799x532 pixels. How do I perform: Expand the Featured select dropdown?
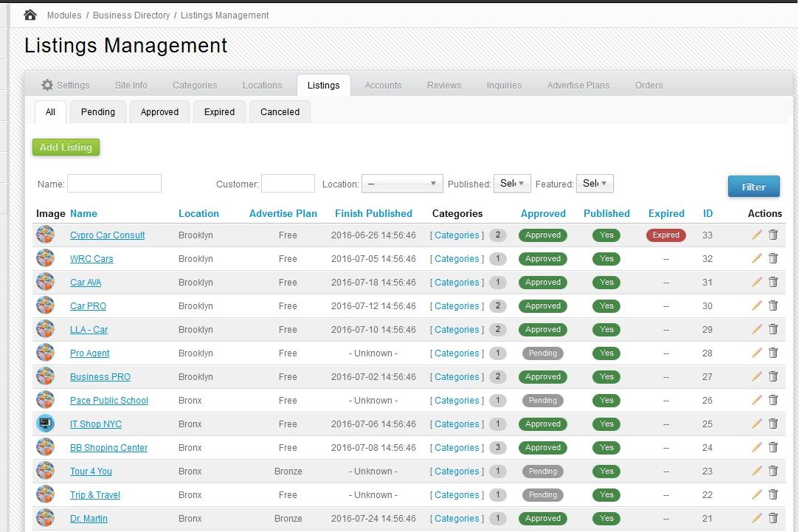595,184
